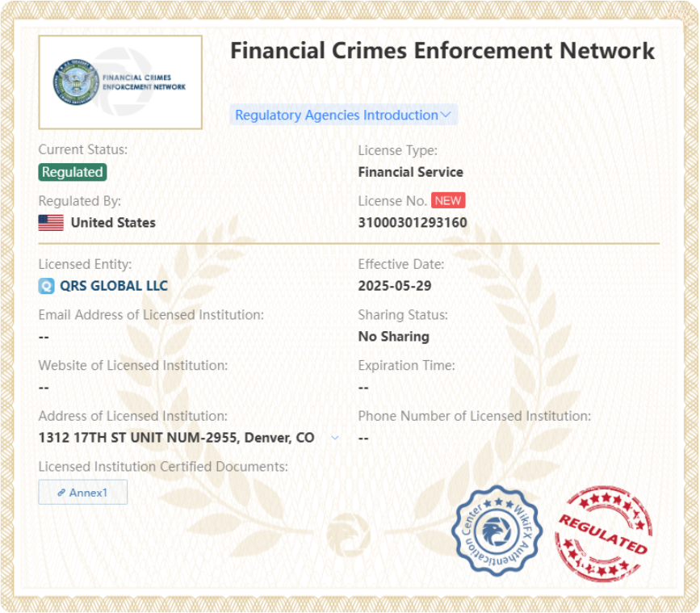Click the chevron beside Regulatory Agencies Introduction
This screenshot has height=613, width=700.
[446, 115]
